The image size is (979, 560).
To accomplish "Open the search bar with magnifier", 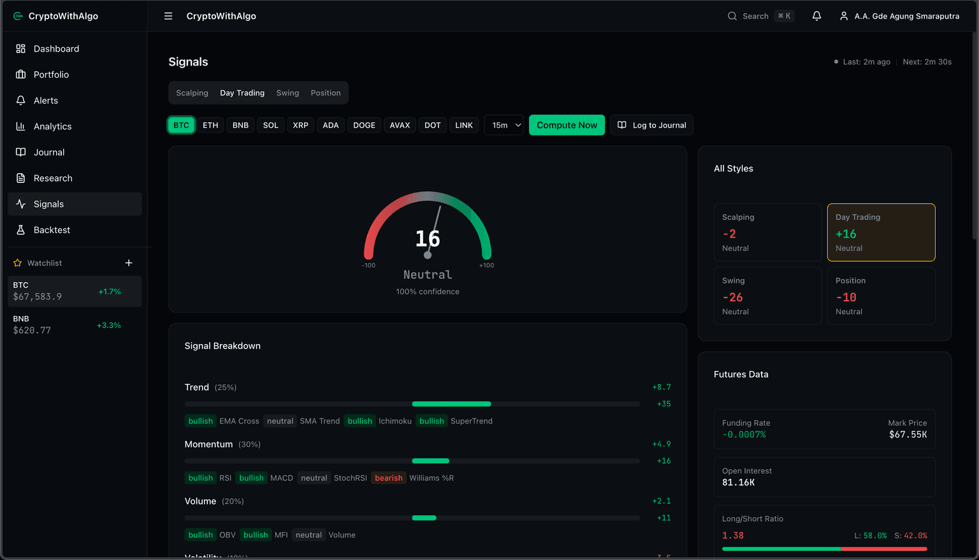I will coord(732,16).
